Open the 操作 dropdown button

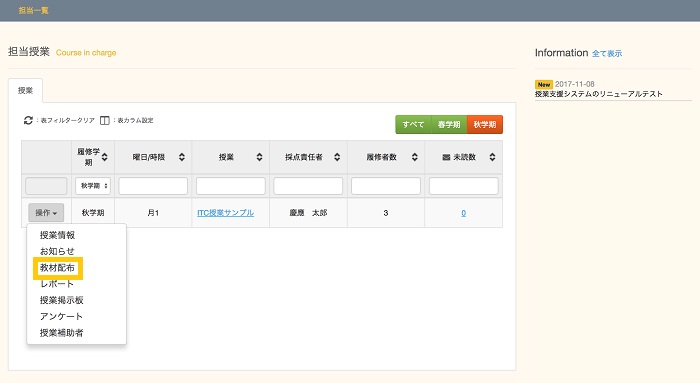(46, 213)
